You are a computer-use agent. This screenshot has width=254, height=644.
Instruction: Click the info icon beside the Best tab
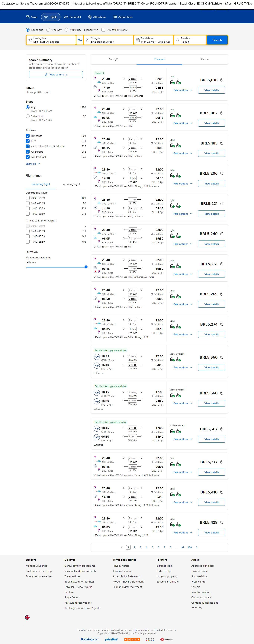click(x=117, y=60)
